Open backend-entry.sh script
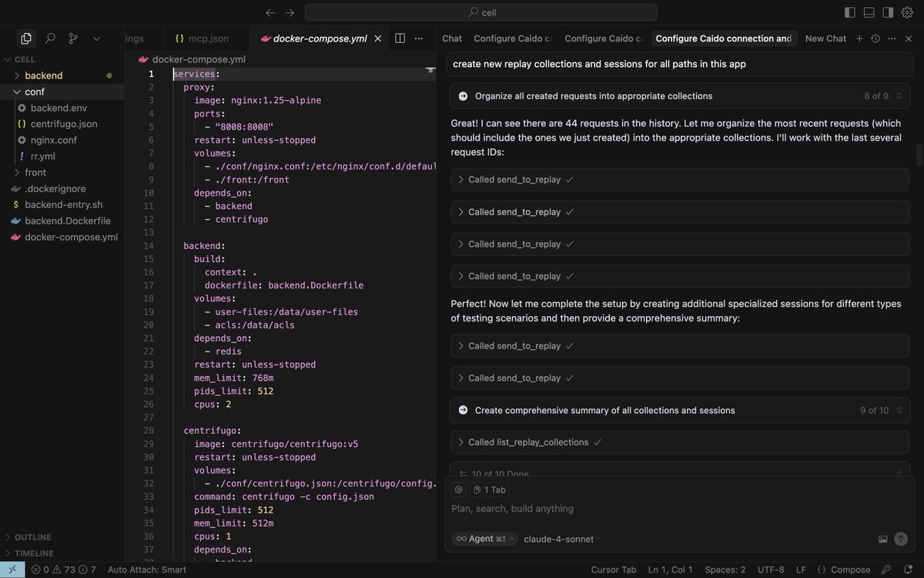 coord(62,205)
